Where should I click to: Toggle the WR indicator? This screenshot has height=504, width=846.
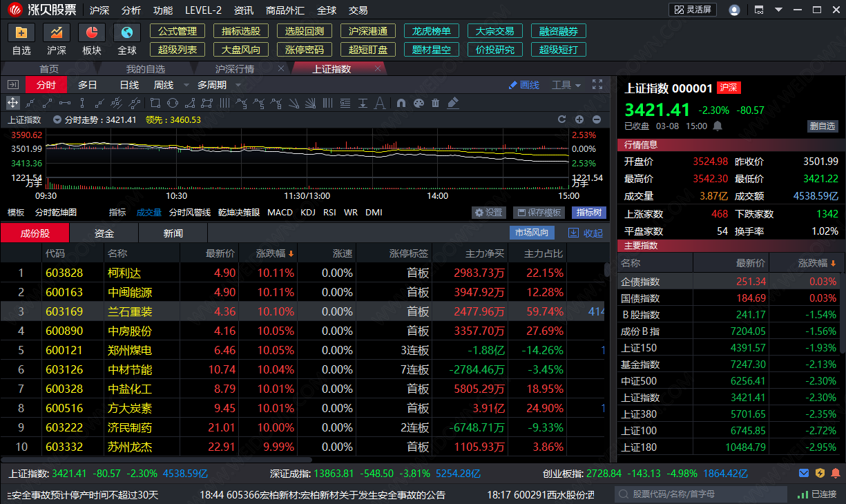351,213
